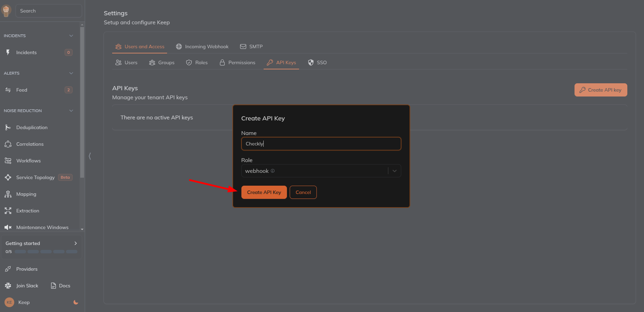Go to Correlations page
644x312 pixels.
[x=30, y=144]
